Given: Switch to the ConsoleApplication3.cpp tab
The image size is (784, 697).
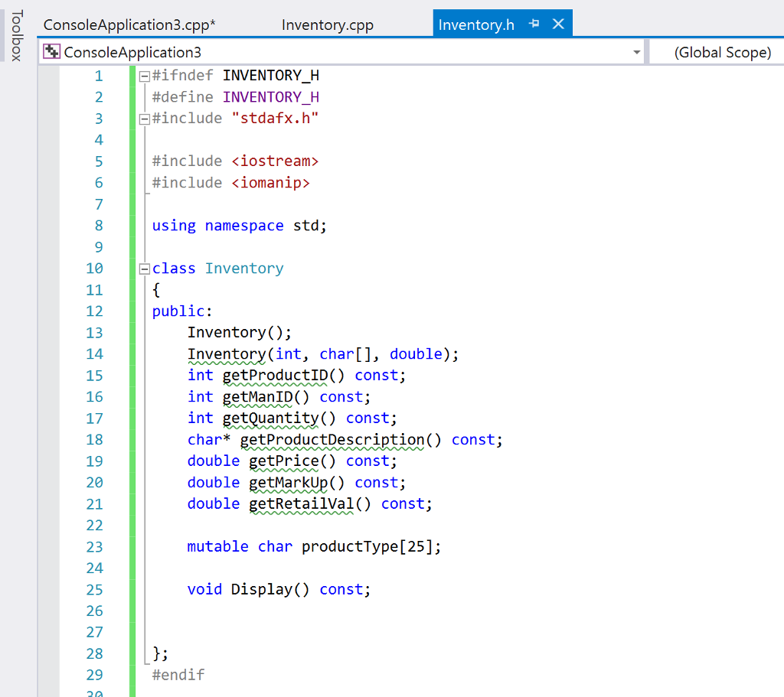Looking at the screenshot, I should pyautogui.click(x=129, y=24).
